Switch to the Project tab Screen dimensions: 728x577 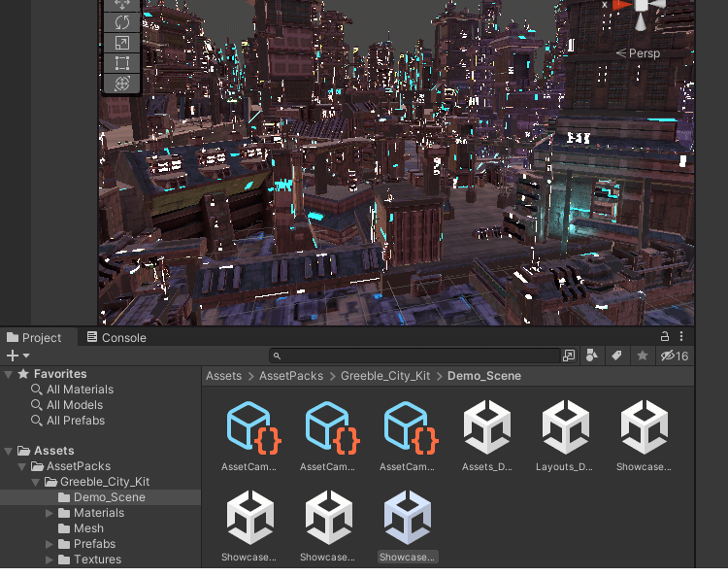(x=34, y=338)
